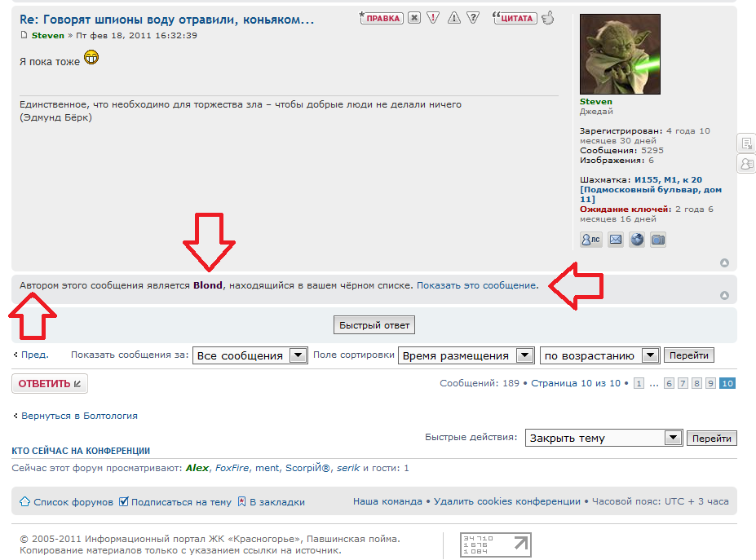The image size is (756, 560).
Task: Click 'Показать это сообщение' link
Action: (x=476, y=286)
